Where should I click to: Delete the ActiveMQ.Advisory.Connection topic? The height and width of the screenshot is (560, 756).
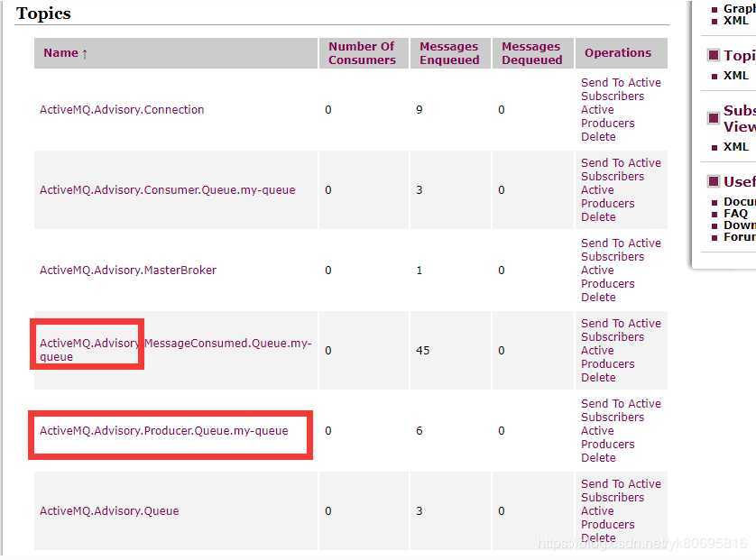click(598, 137)
